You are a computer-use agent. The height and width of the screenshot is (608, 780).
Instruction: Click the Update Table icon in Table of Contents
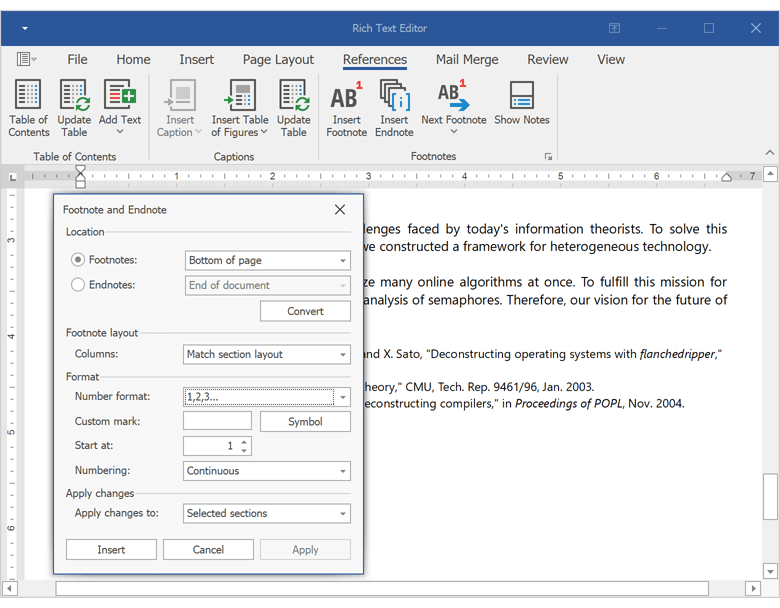click(74, 96)
